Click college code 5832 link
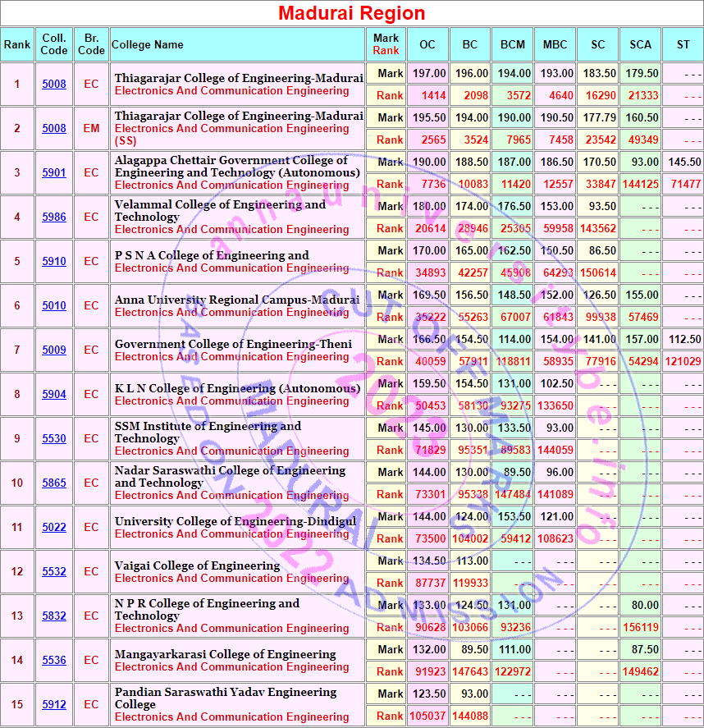 (x=54, y=616)
